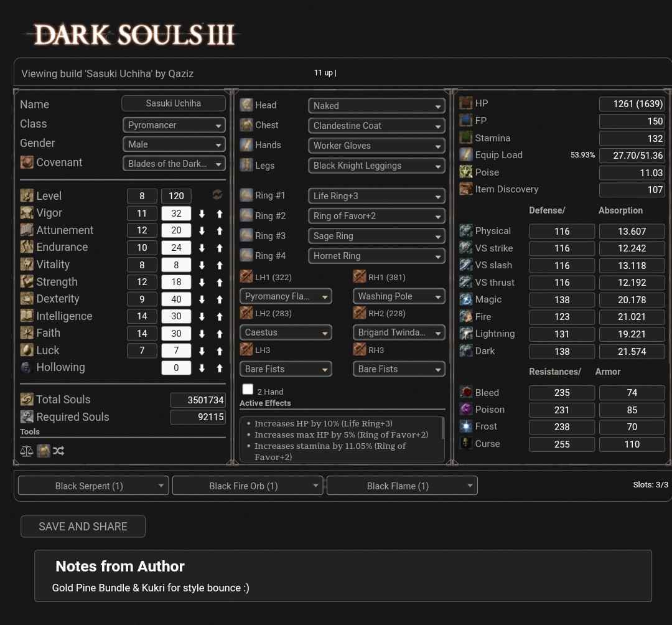672x625 pixels.
Task: Open the Class dropdown showing Pyromancer
Action: 174,125
